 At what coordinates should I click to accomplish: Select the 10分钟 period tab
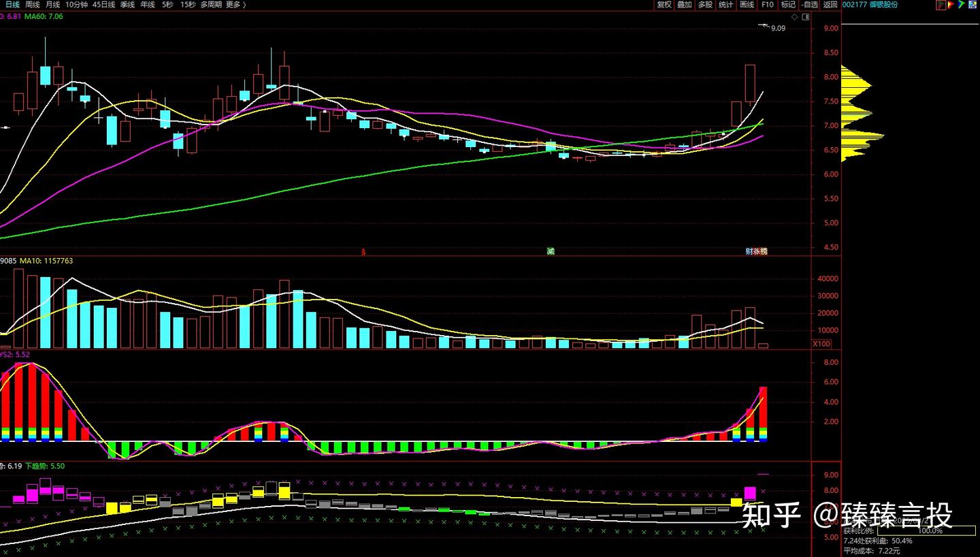[x=77, y=5]
